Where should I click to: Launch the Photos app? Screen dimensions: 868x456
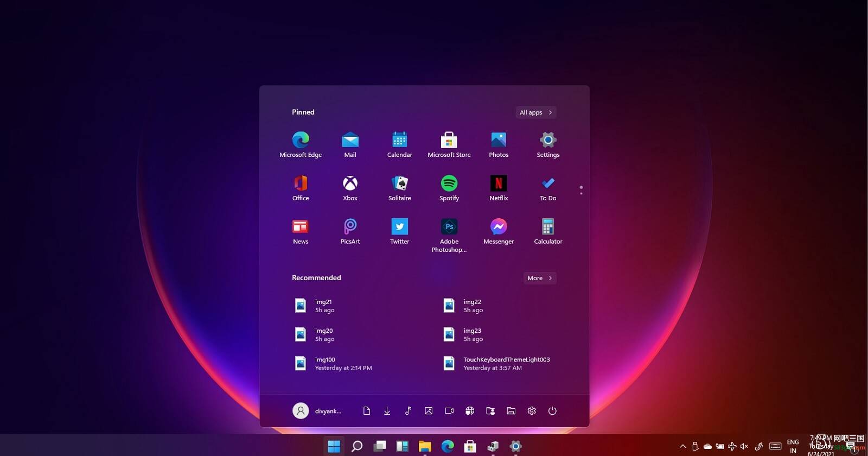(x=499, y=144)
